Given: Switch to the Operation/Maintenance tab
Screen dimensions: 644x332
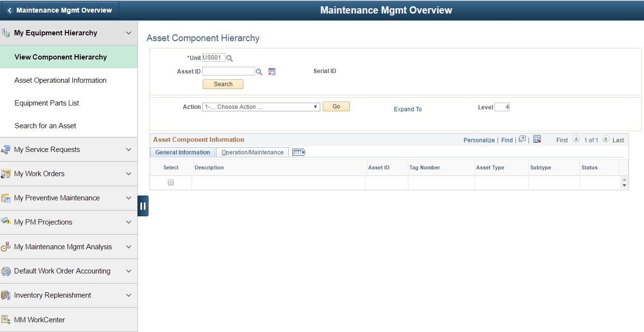Looking at the screenshot, I should pyautogui.click(x=252, y=152).
